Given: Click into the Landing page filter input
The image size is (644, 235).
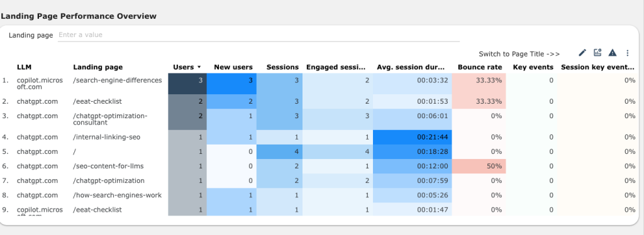Looking at the screenshot, I should 258,35.
